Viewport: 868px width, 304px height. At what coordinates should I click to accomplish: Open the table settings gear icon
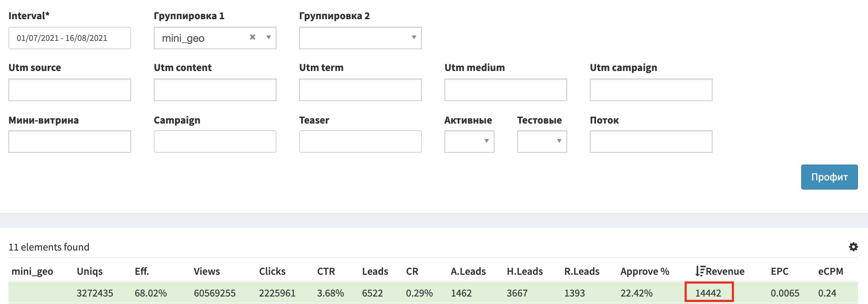click(x=853, y=247)
